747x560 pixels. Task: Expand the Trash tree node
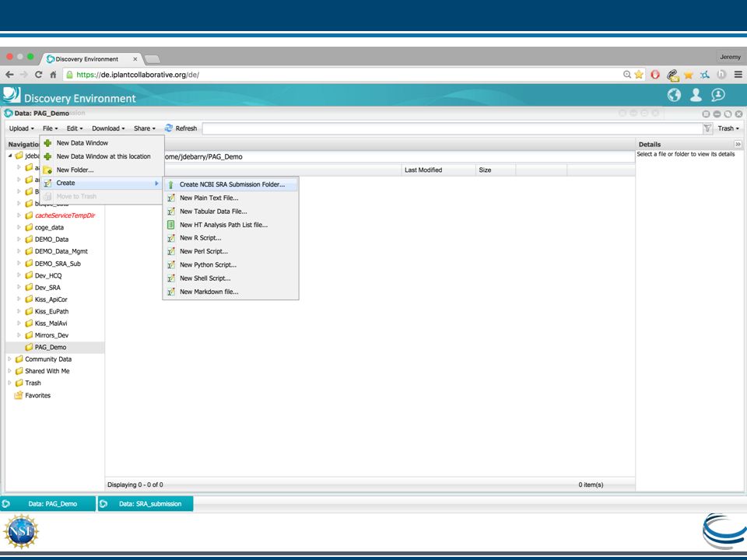[9, 383]
